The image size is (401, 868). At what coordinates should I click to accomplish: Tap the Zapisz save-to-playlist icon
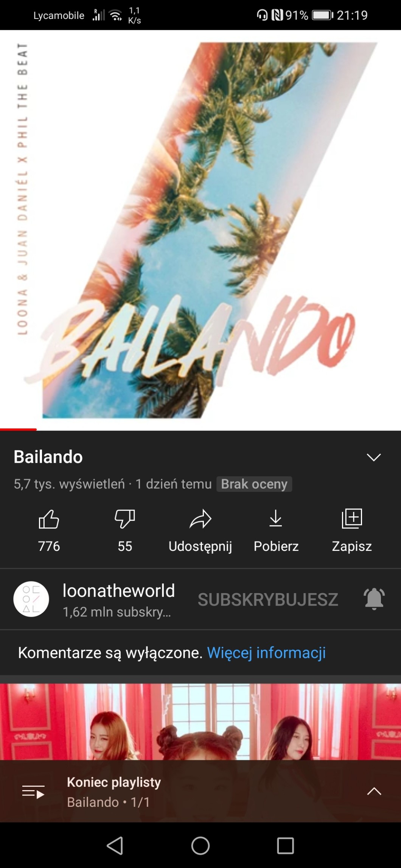[352, 518]
